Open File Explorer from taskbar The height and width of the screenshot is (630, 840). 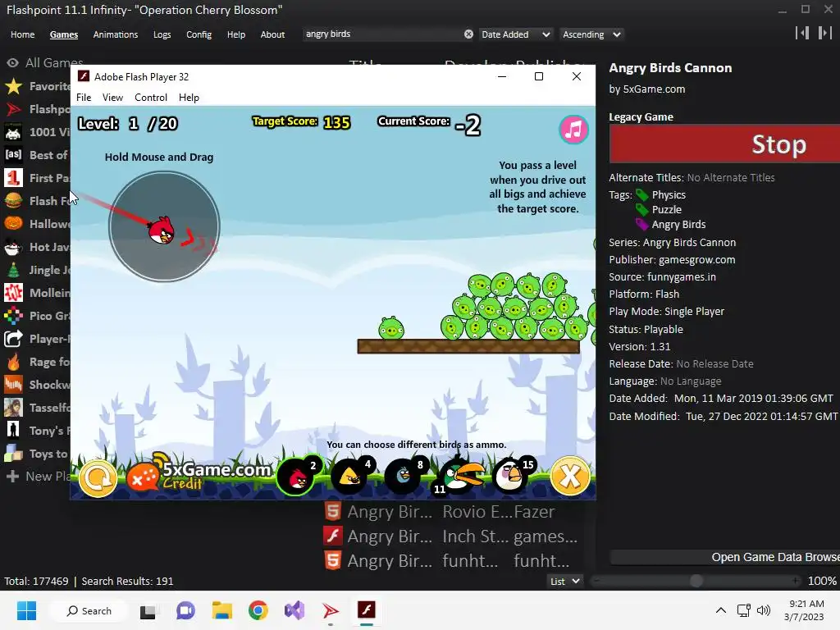[221, 610]
